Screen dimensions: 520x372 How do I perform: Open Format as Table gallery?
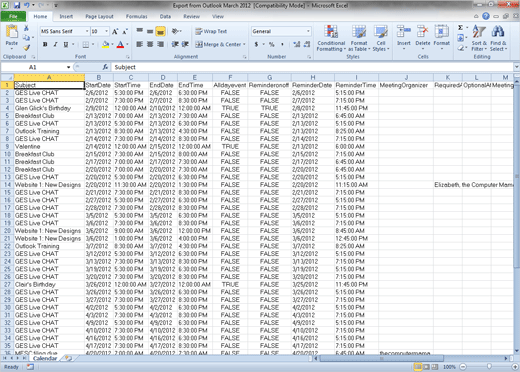click(x=359, y=38)
